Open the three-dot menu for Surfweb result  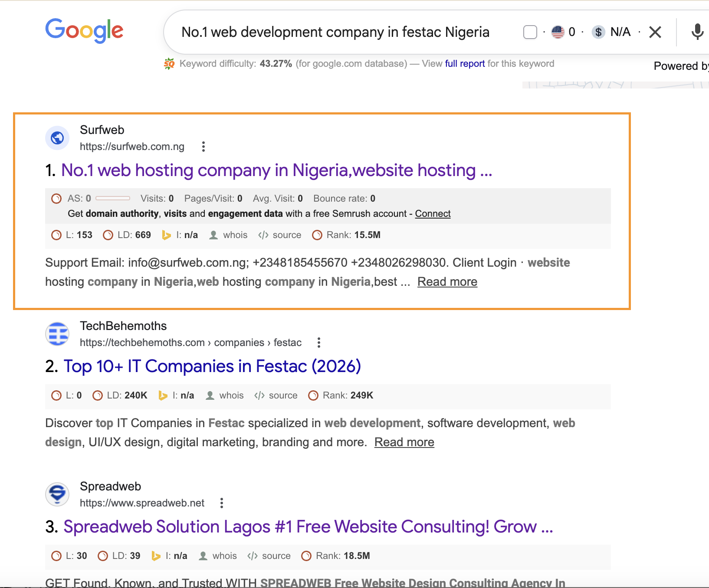tap(203, 147)
